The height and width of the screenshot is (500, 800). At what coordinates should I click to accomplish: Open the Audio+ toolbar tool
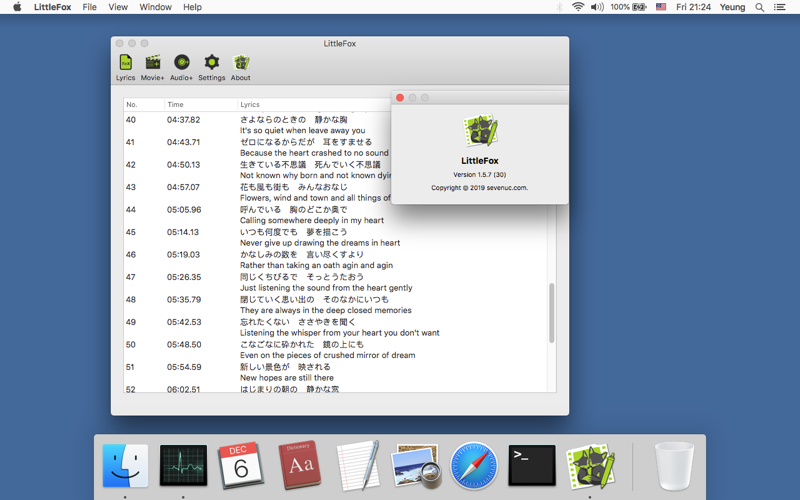click(x=181, y=67)
